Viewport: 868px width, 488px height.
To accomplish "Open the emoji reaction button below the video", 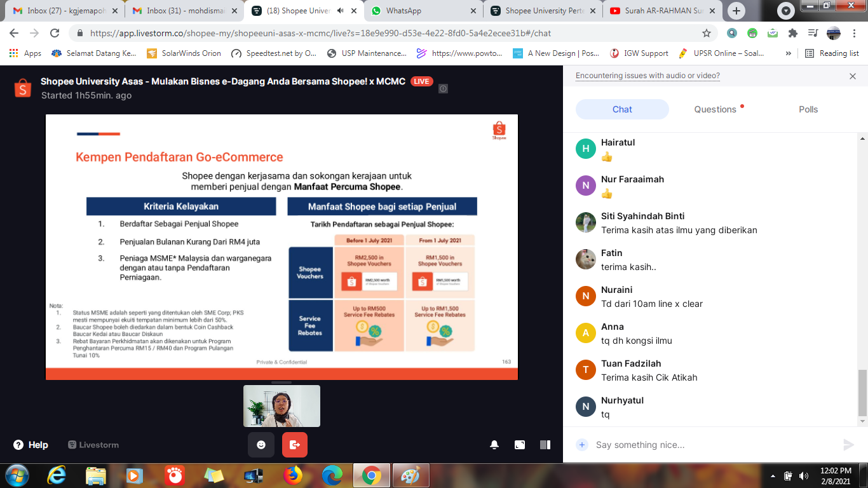I will click(x=261, y=445).
